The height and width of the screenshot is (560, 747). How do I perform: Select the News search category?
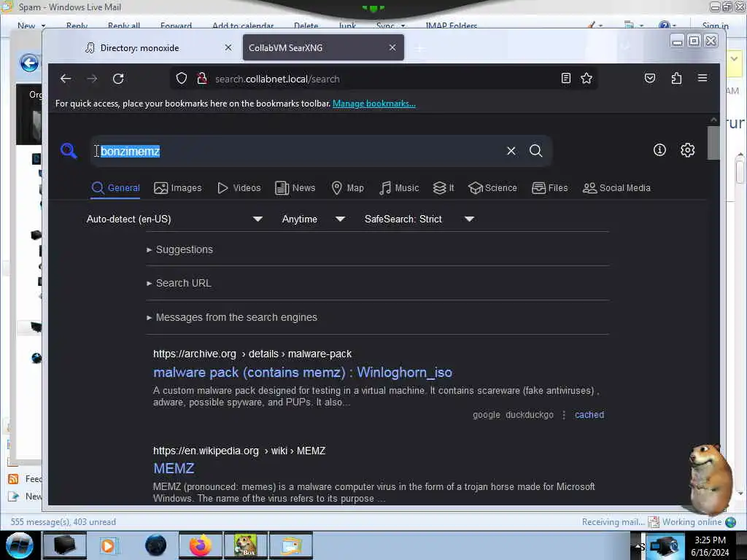coord(295,188)
